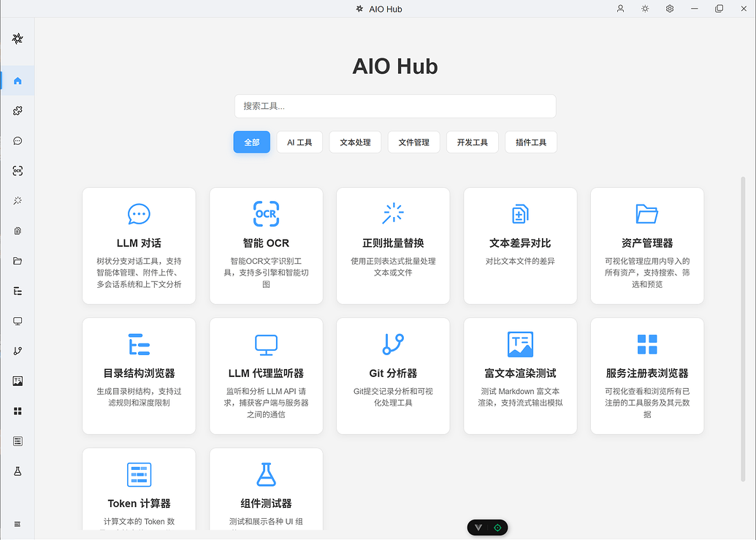Viewport: 756px width, 540px height.
Task: Open LLM proxy monitor sidebar icon
Action: 18,321
